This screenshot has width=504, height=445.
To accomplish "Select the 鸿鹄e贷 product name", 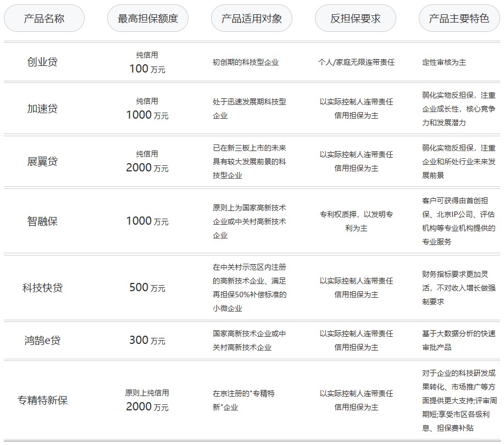I will pyautogui.click(x=42, y=341).
